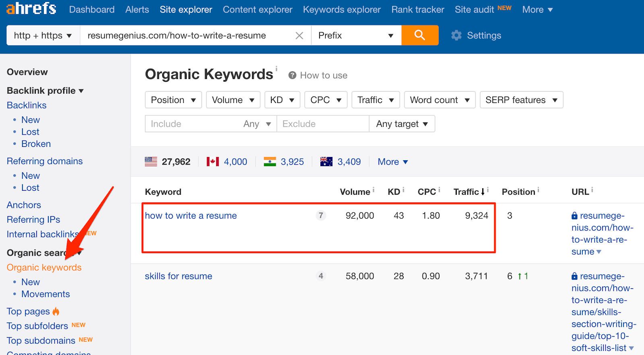The image size is (644, 355).
Task: Collapse the Backlink profile section
Action: tap(45, 91)
